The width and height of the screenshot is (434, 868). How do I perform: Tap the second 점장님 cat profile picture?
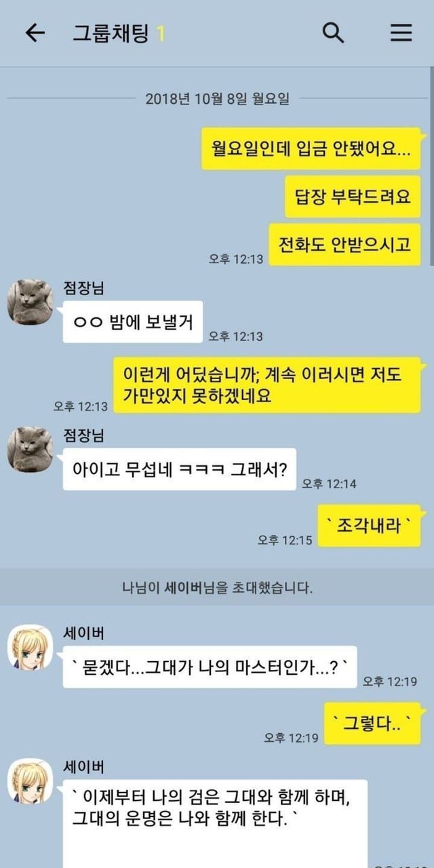30,449
